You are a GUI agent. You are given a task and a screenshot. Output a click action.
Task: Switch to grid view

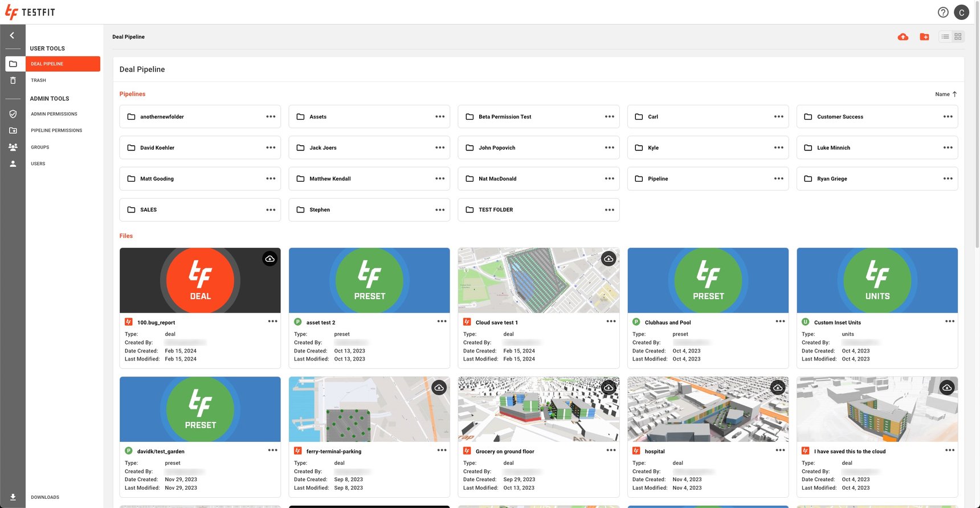point(958,37)
